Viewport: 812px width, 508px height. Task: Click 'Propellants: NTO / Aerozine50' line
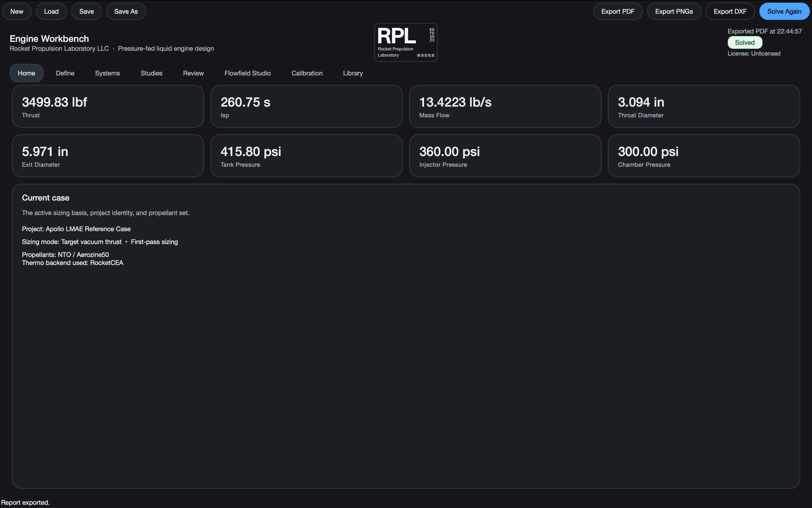pos(66,255)
